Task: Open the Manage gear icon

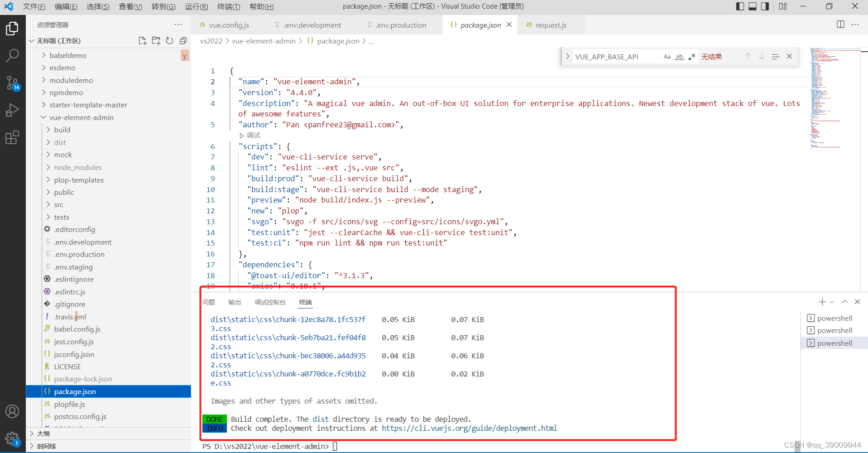Action: click(x=12, y=438)
